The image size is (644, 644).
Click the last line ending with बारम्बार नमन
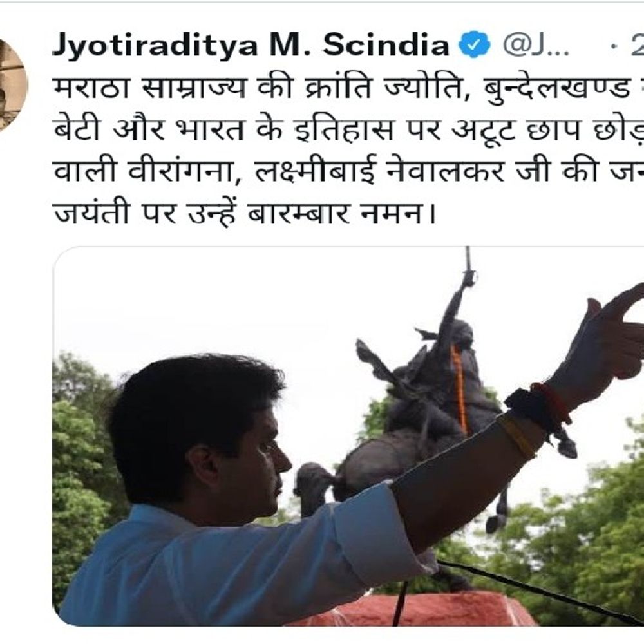tap(244, 214)
